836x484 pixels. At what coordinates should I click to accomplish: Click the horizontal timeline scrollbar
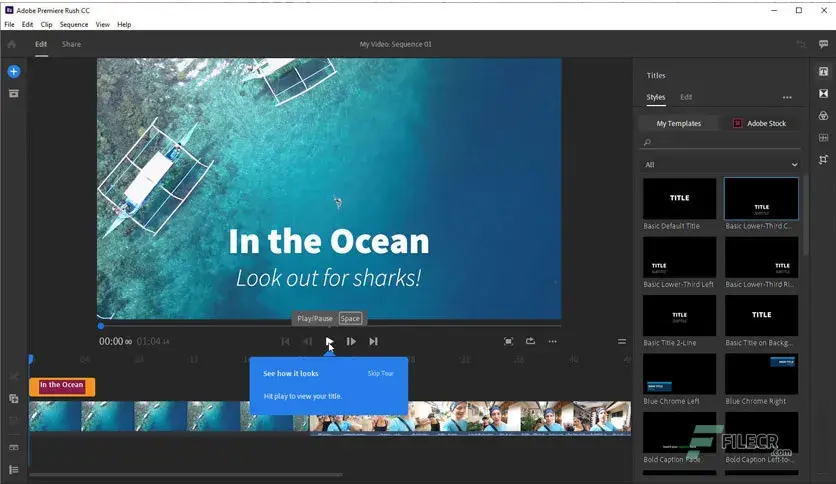click(x=186, y=474)
